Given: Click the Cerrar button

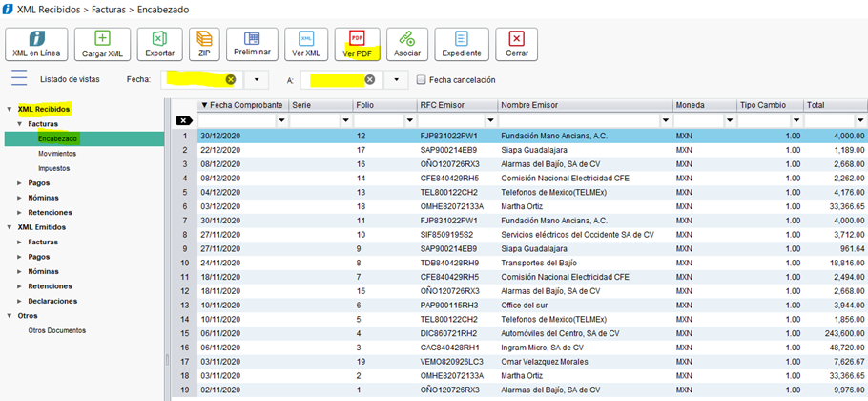Looking at the screenshot, I should 516,44.
